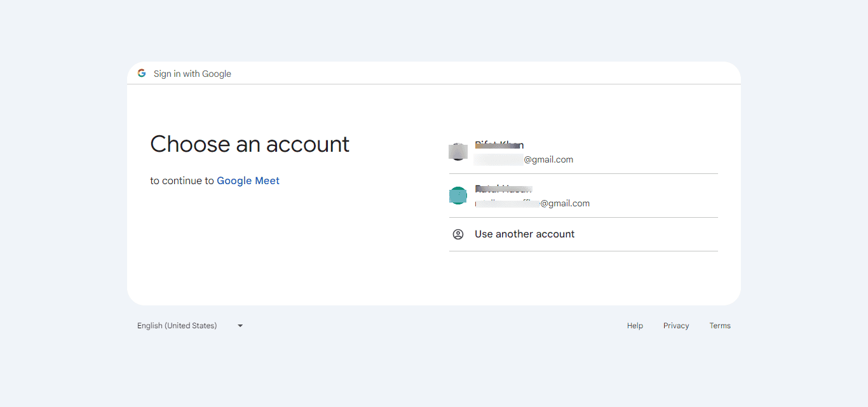Click the second account's @gmail.com email address
The image size is (868, 407).
[x=532, y=204]
